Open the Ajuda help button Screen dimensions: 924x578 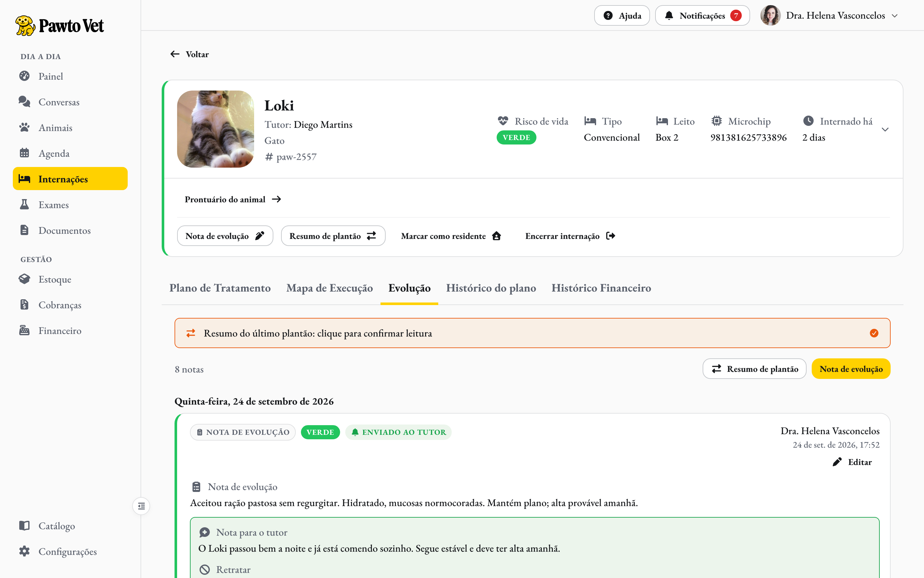621,16
